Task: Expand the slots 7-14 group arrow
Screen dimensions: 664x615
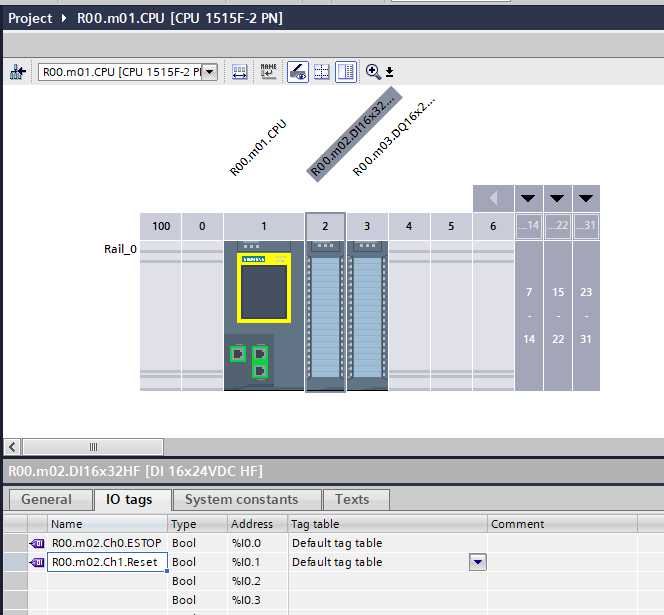Action: point(528,198)
